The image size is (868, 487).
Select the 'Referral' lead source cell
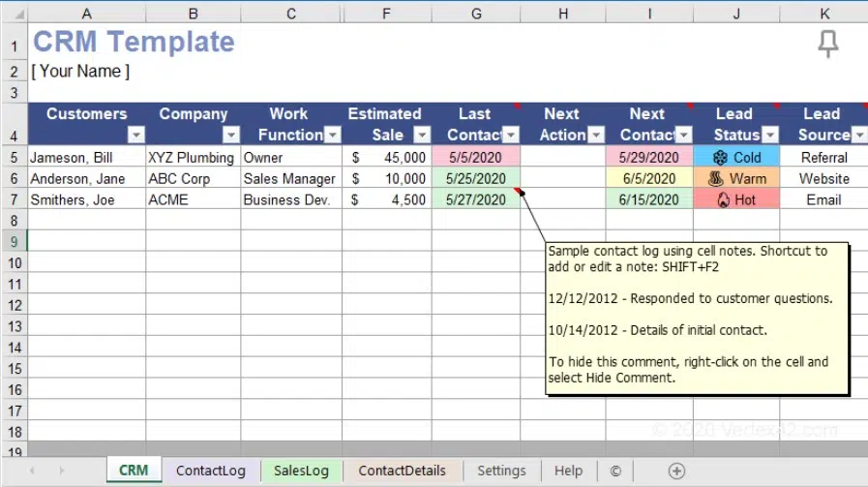[x=823, y=158]
